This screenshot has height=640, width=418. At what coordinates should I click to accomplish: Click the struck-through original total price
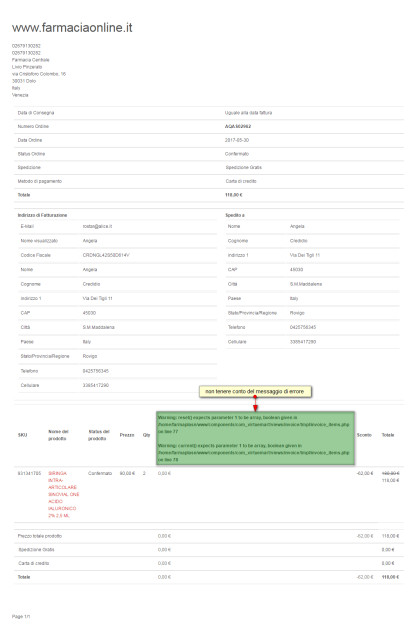390,473
